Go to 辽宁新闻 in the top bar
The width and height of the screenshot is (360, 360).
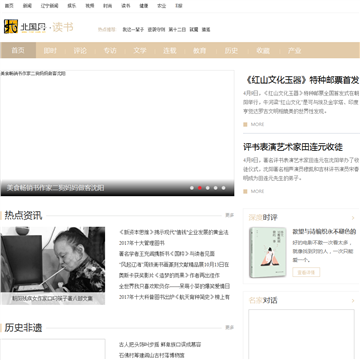(49, 6)
